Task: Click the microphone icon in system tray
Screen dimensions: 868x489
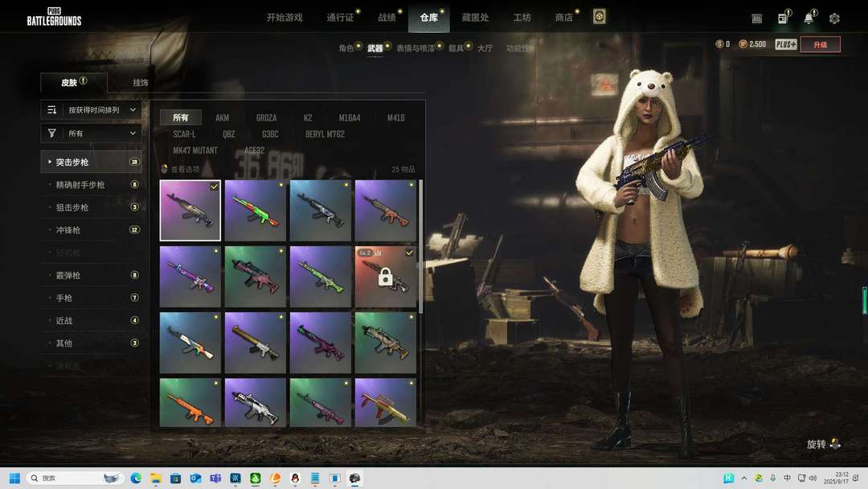Action: click(773, 478)
